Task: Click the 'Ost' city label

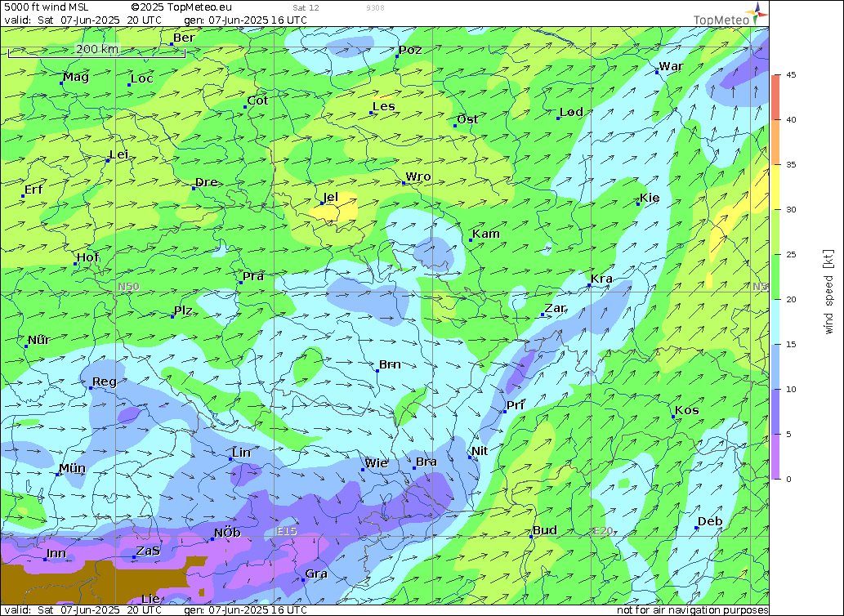Action: pyautogui.click(x=467, y=119)
